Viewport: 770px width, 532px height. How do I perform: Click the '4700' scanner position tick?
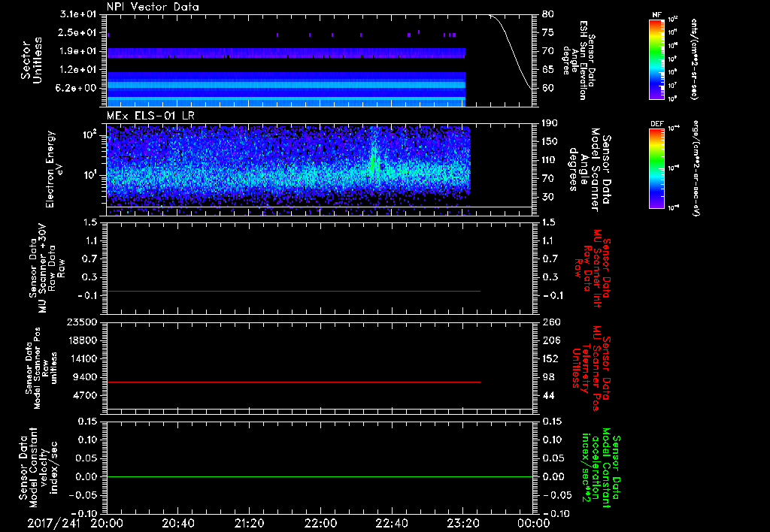(x=85, y=395)
